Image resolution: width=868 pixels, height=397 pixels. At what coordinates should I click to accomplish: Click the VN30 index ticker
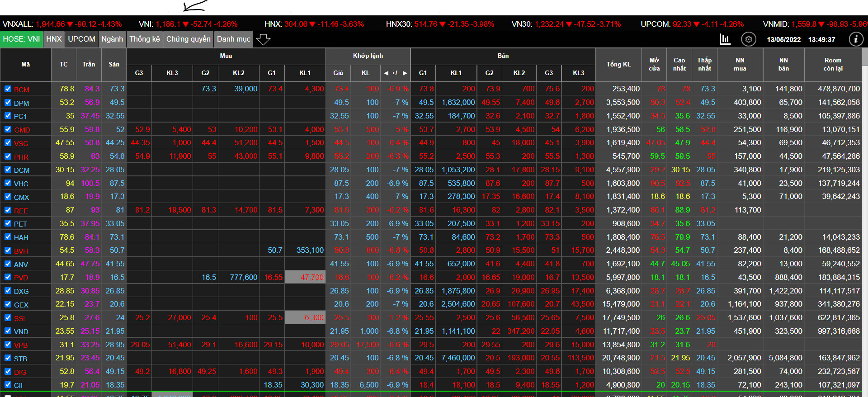pos(566,24)
